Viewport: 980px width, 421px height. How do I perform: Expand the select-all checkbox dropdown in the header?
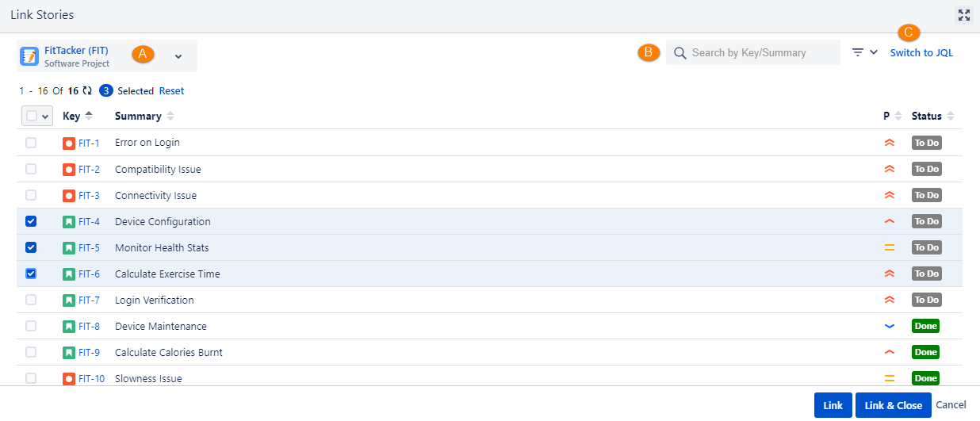[x=45, y=117]
